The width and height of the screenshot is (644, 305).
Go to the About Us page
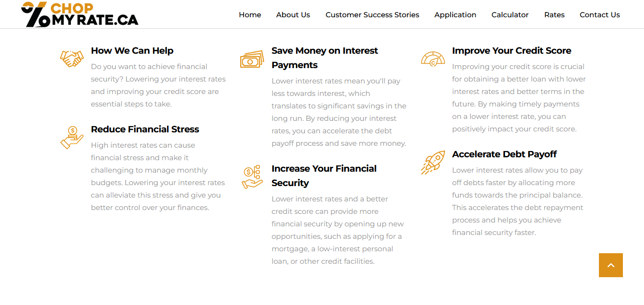click(293, 15)
